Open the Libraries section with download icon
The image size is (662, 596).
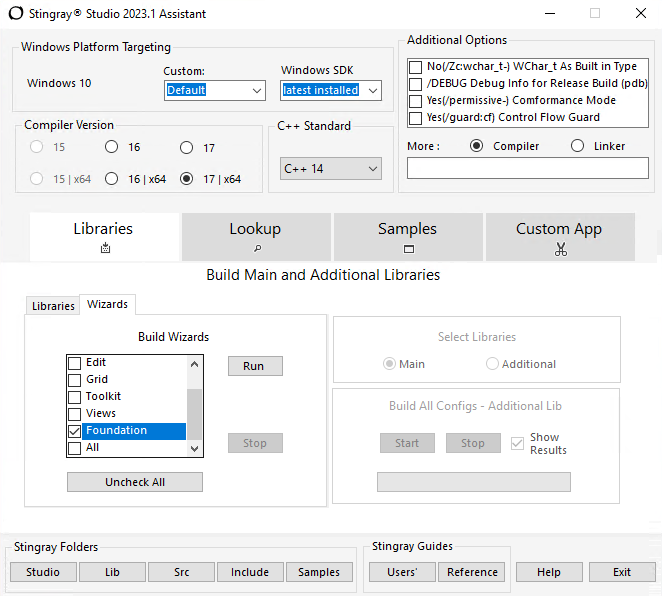[105, 237]
